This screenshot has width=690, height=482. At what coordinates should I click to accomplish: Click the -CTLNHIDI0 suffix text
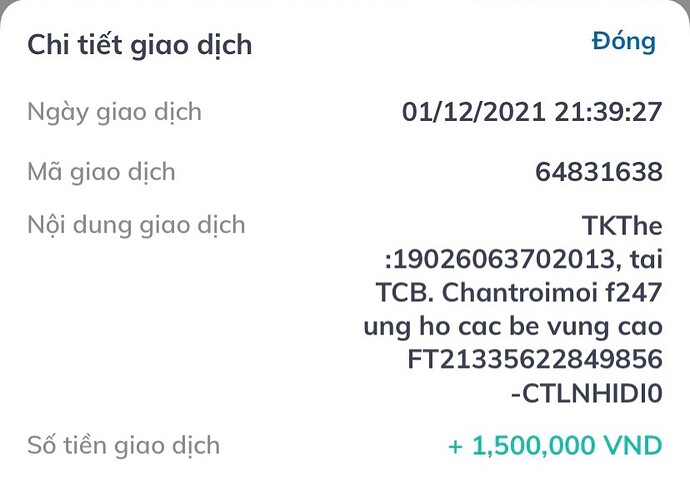click(x=586, y=394)
